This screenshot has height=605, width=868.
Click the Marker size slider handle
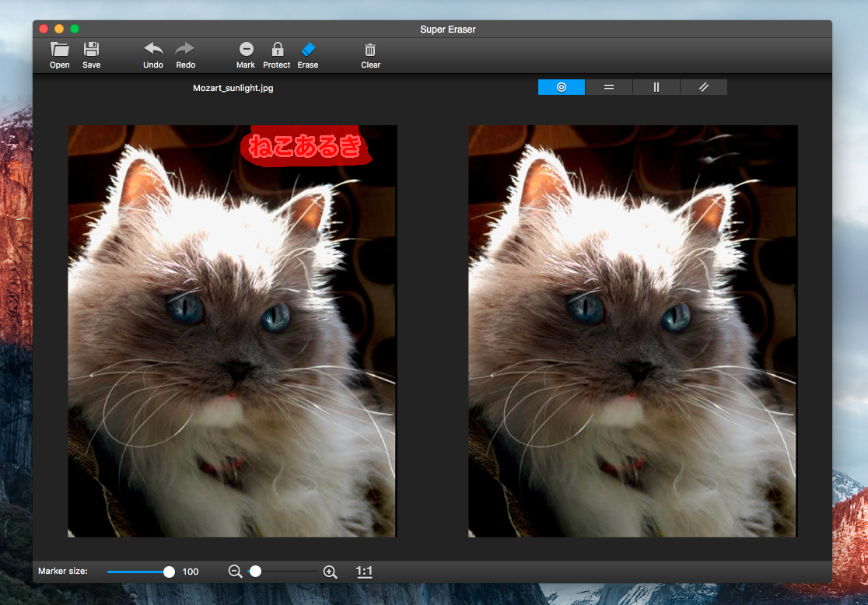click(x=169, y=572)
